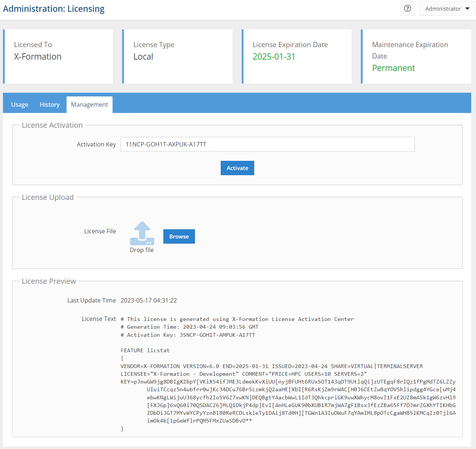
Task: Click the License Upload section heading
Action: point(48,197)
